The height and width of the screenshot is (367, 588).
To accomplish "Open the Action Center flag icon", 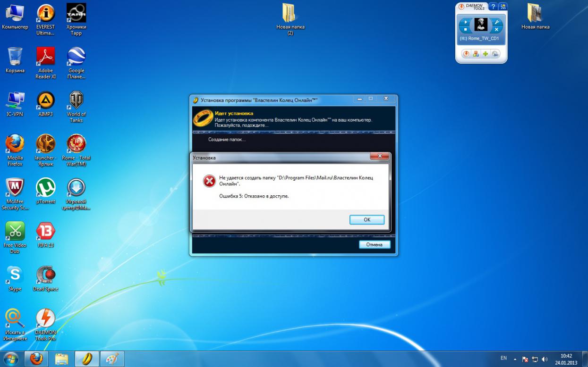I will coord(525,359).
